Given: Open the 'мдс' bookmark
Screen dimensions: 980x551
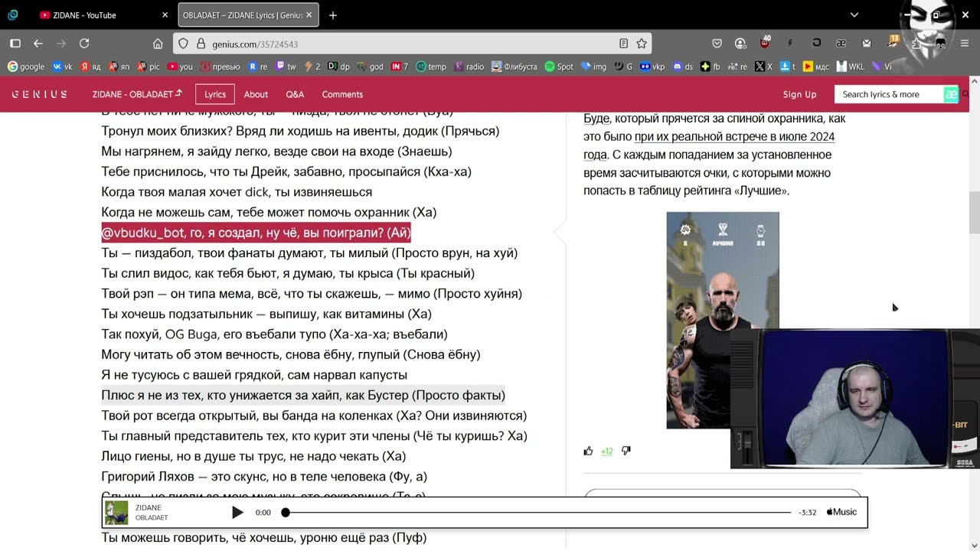Looking at the screenshot, I should point(816,67).
